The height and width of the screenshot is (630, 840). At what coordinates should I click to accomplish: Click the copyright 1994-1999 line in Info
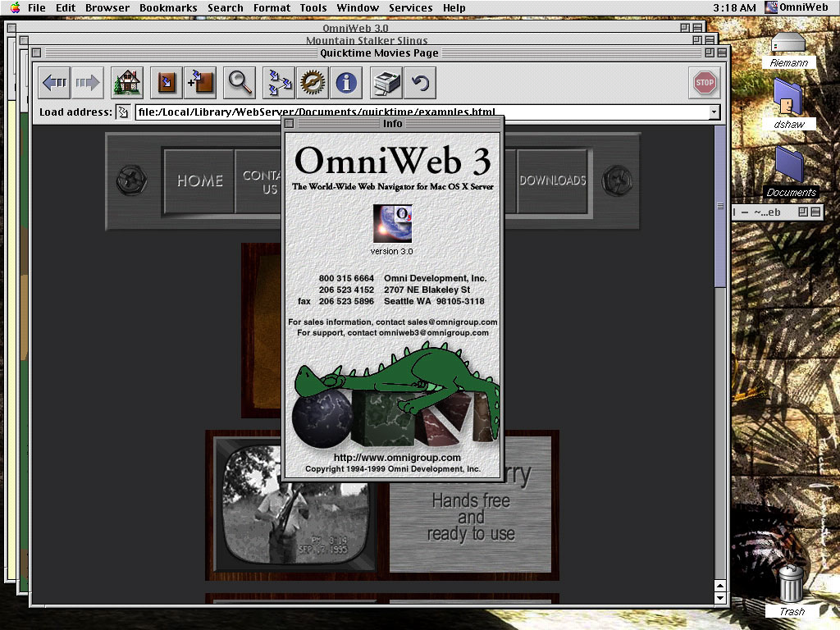[x=393, y=468]
